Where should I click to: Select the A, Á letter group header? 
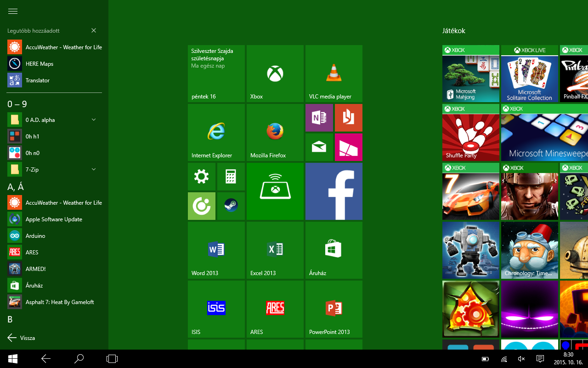pos(16,187)
